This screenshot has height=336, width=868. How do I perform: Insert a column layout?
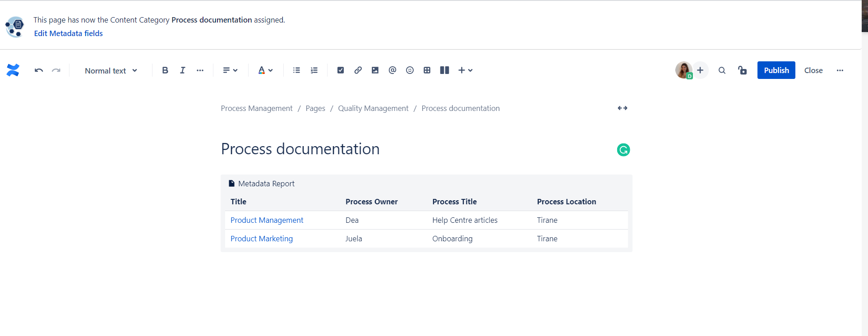[444, 70]
